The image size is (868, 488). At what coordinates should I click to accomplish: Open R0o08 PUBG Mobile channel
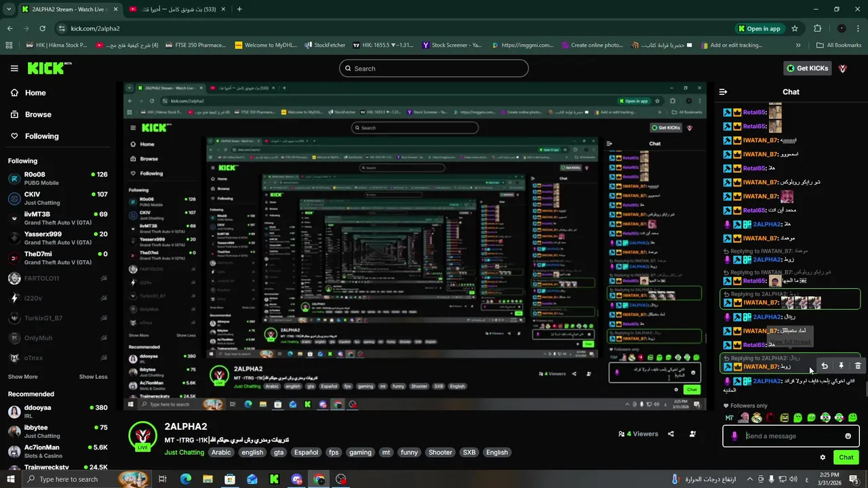pos(57,178)
